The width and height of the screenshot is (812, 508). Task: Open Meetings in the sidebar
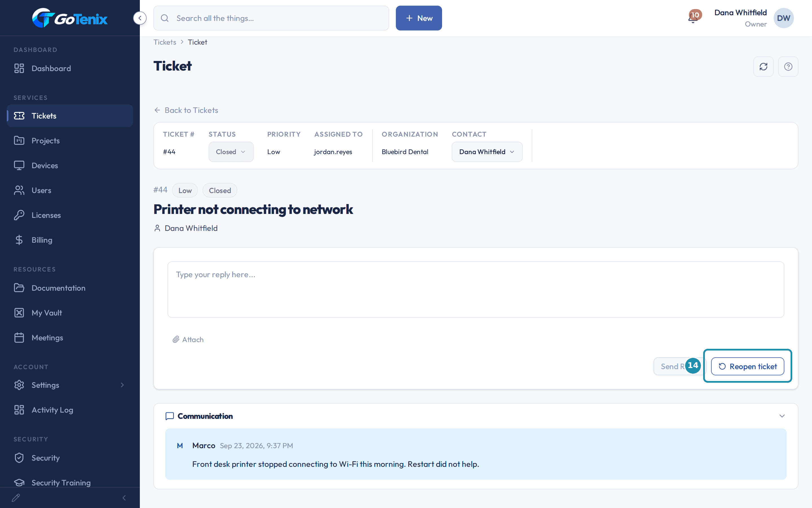[x=70, y=338]
